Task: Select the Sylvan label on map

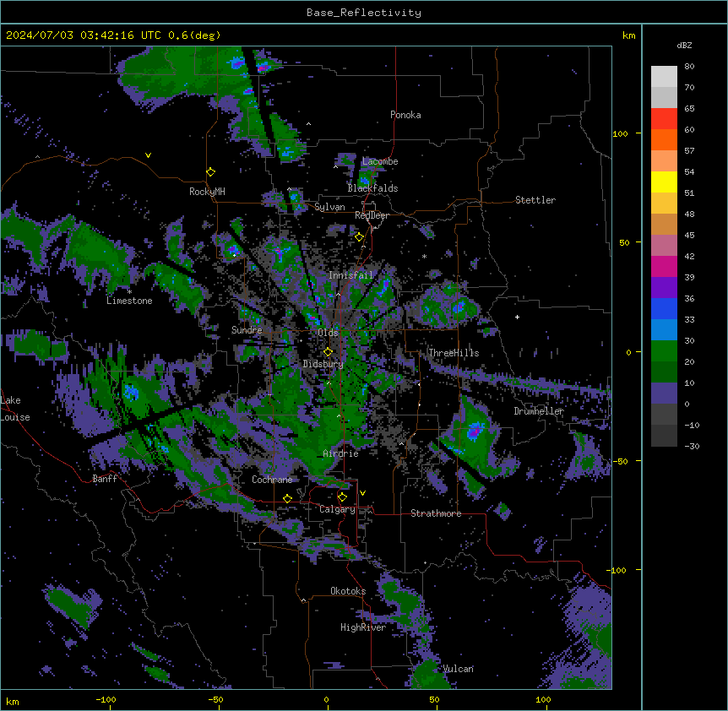Action: point(329,207)
